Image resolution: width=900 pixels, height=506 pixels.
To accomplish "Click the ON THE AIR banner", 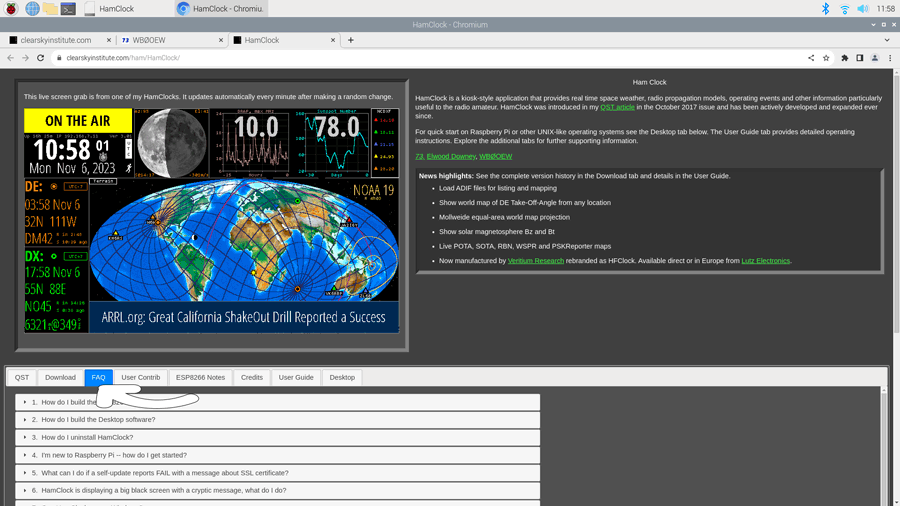I will (78, 120).
